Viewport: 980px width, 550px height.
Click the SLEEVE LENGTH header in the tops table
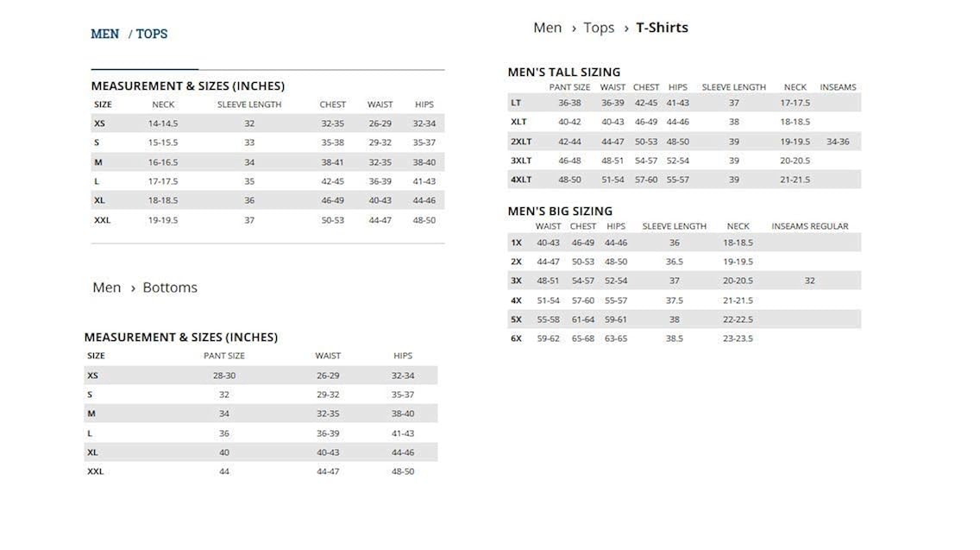249,104
